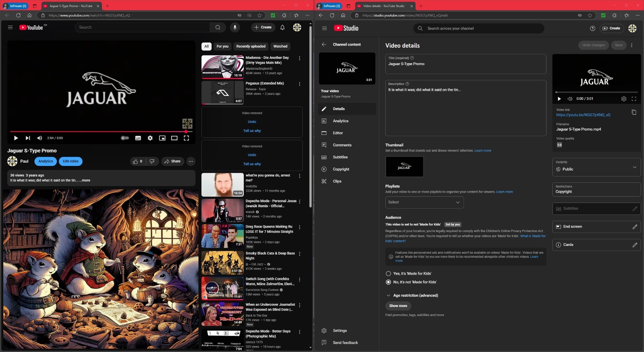Open the YouTube Create menu
Viewport: 644px width, 352px height.
(263, 27)
